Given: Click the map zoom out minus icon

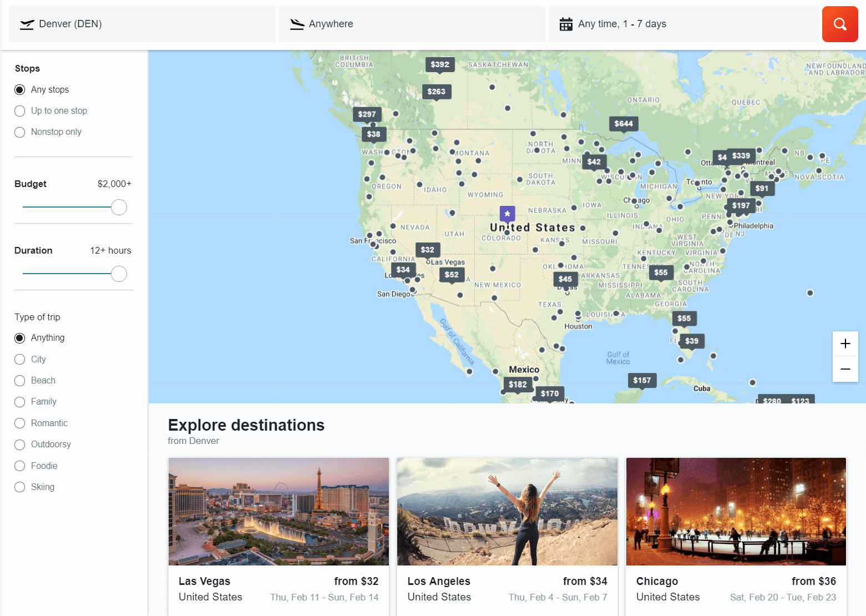Looking at the screenshot, I should 845,369.
